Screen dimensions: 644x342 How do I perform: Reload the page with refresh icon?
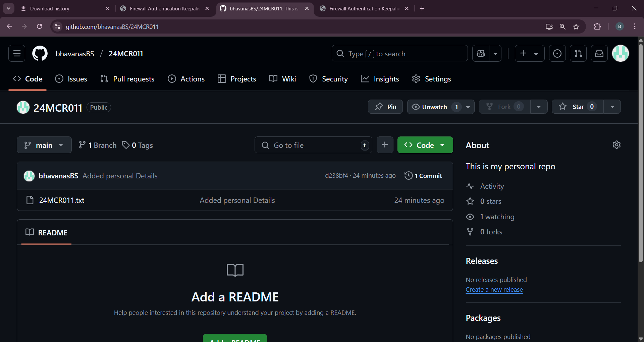coord(39,26)
